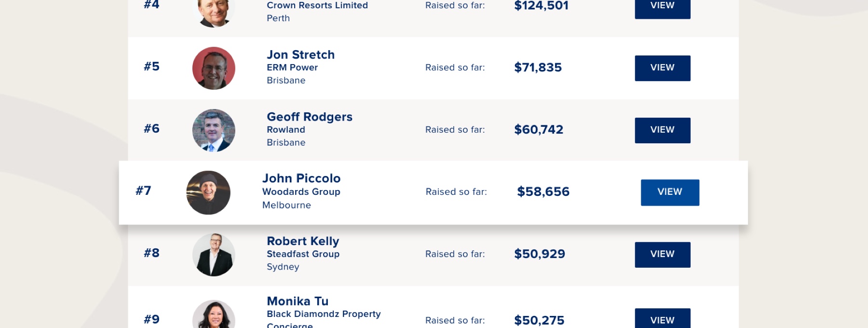Open the Jon Stretch name link
Screen dimensions: 868x328
point(301,55)
